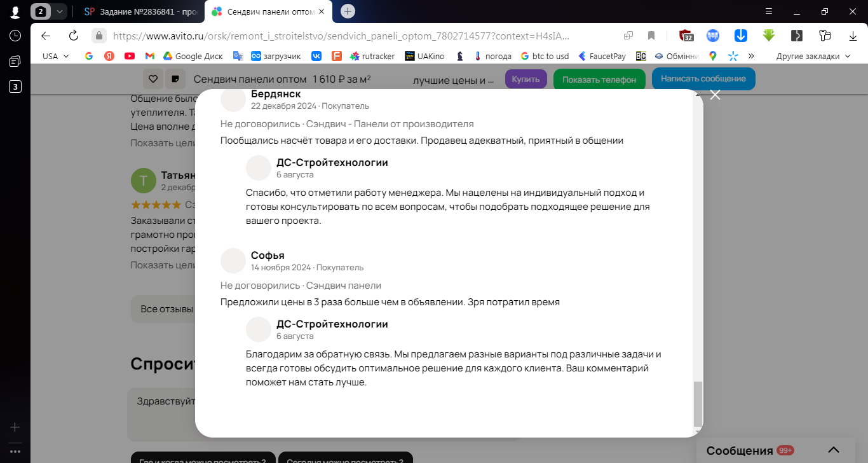
Task: Open the extensions puzzle icon
Action: coord(825,36)
